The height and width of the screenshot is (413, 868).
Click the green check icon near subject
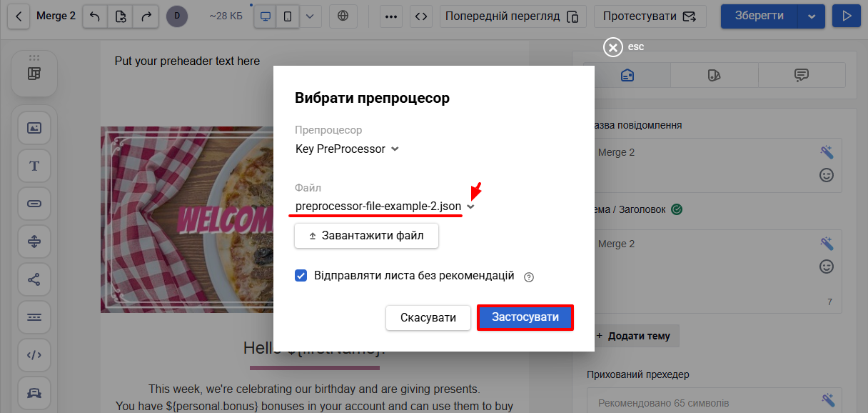pyautogui.click(x=677, y=209)
